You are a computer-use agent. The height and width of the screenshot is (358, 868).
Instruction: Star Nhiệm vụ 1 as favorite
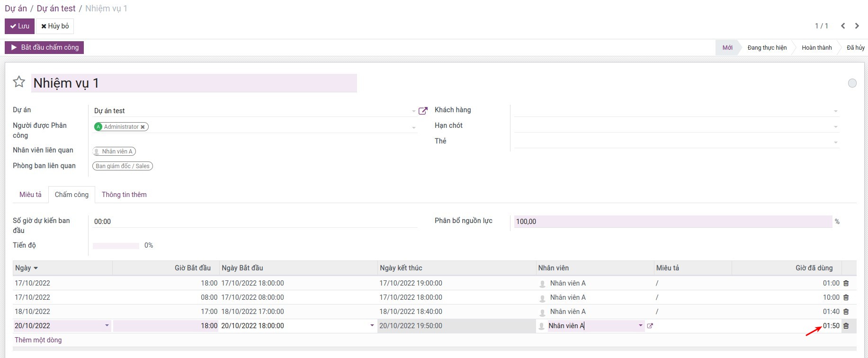19,82
